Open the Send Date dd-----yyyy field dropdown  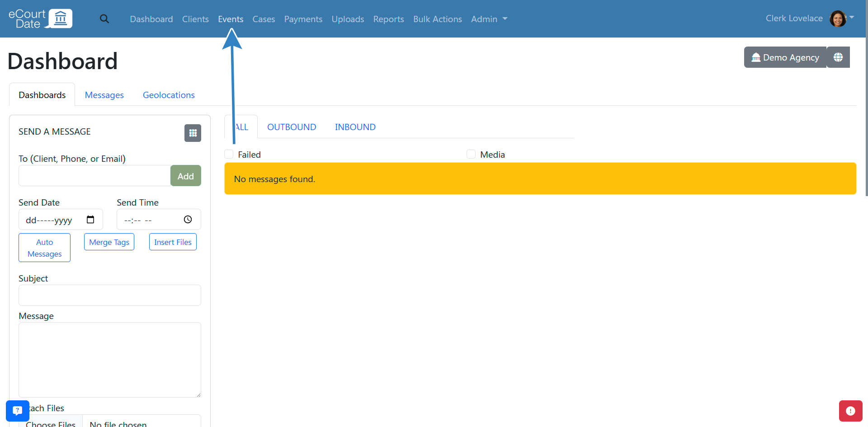pos(54,220)
